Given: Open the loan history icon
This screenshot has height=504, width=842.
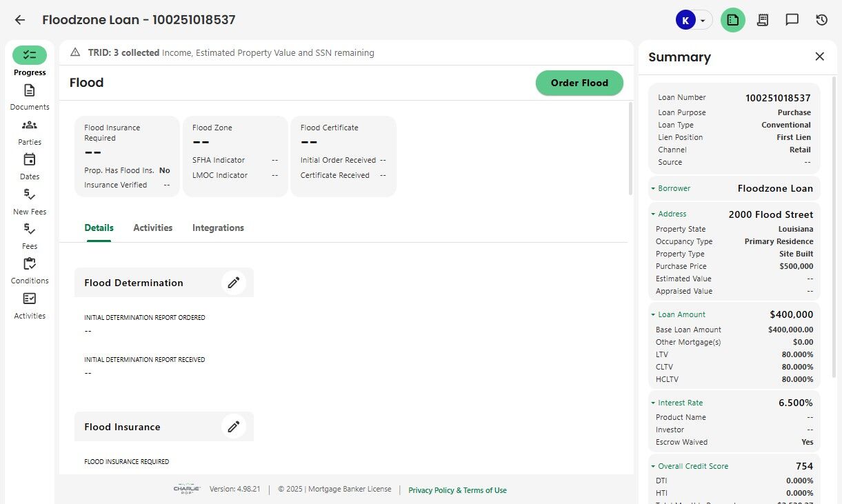Looking at the screenshot, I should pyautogui.click(x=821, y=20).
